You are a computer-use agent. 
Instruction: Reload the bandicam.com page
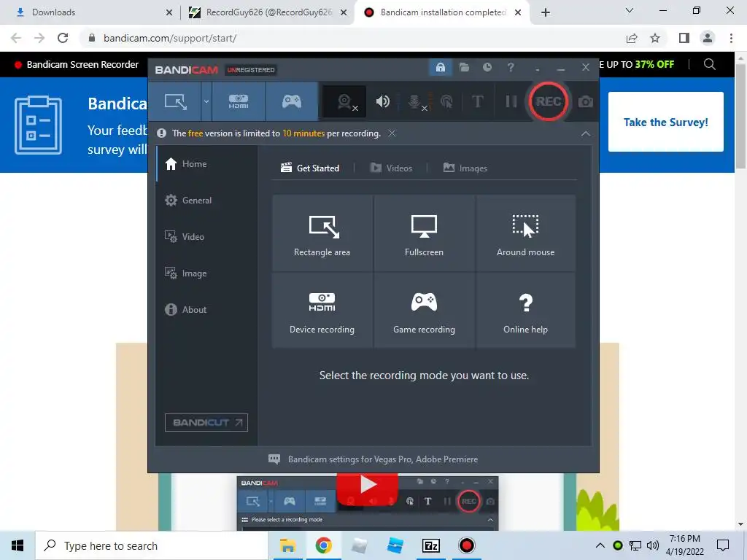pyautogui.click(x=63, y=38)
